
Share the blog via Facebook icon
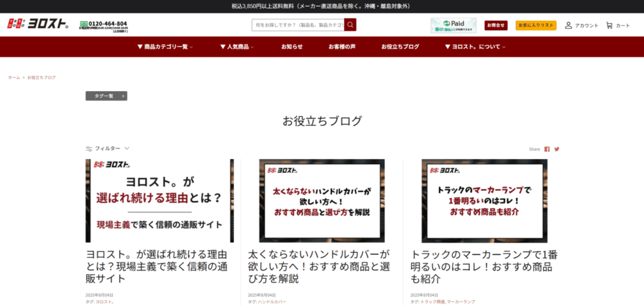pos(547,150)
